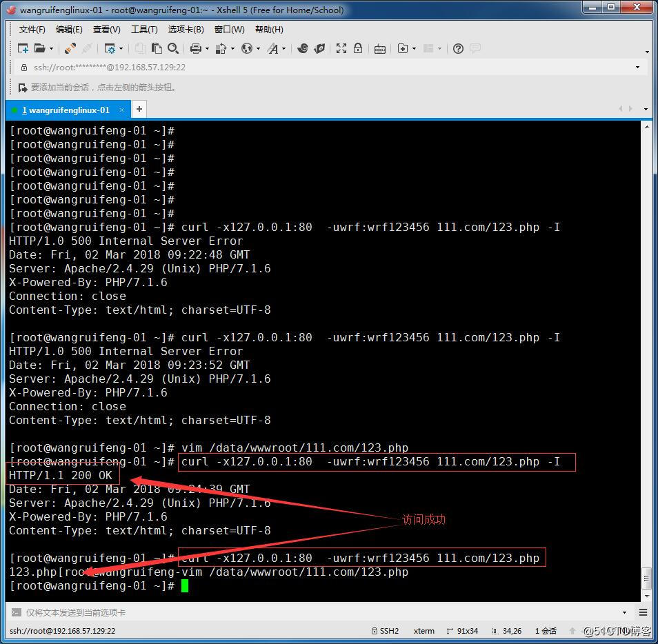Click the compose bar hamburger menu icon
This screenshot has width=658, height=644.
click(x=643, y=612)
